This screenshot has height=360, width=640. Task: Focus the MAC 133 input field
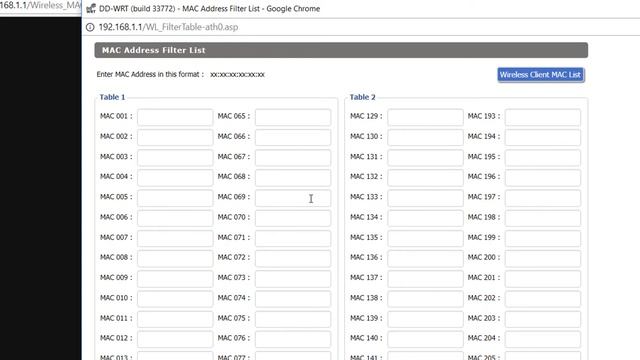pos(425,198)
